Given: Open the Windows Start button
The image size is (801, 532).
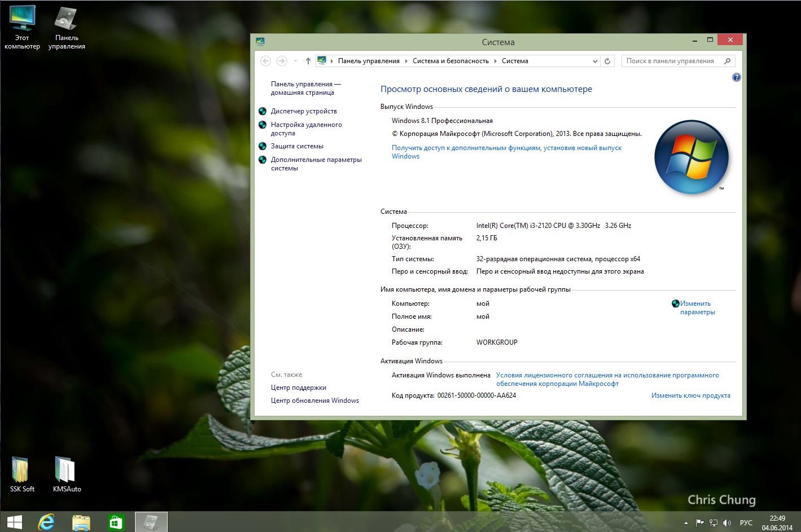Looking at the screenshot, I should (x=14, y=522).
